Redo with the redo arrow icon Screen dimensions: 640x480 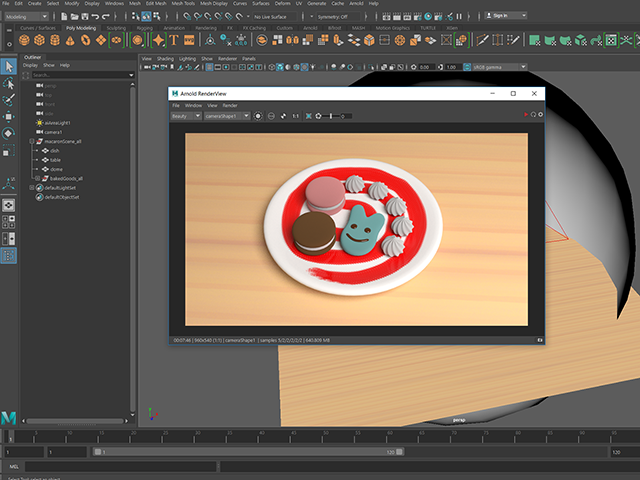(x=106, y=16)
